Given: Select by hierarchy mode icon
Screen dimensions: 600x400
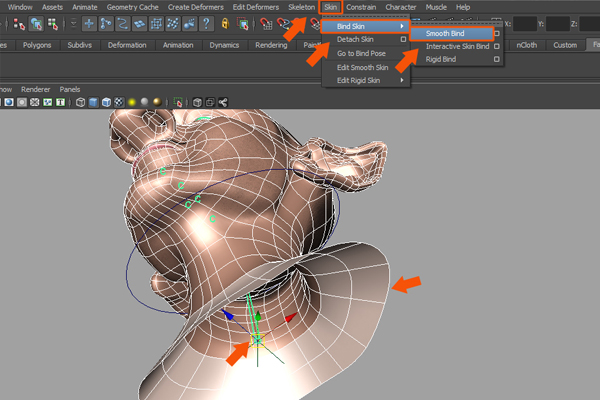Looking at the screenshot, I should tap(19, 24).
